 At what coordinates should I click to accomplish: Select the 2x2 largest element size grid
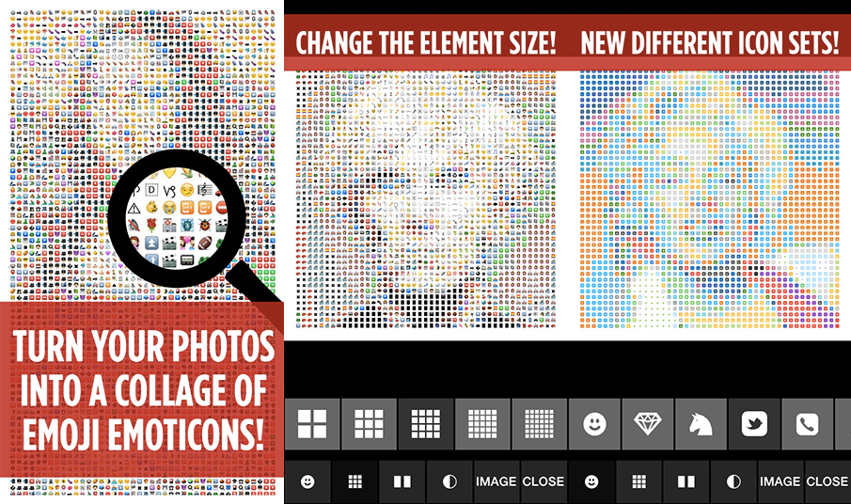[312, 424]
